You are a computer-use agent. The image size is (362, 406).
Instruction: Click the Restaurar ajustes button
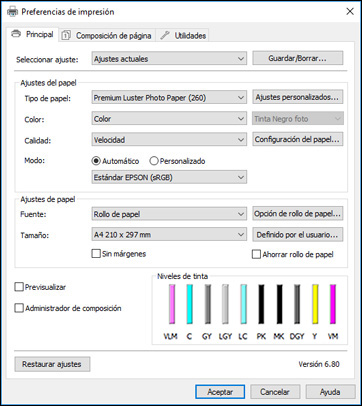tap(52, 364)
